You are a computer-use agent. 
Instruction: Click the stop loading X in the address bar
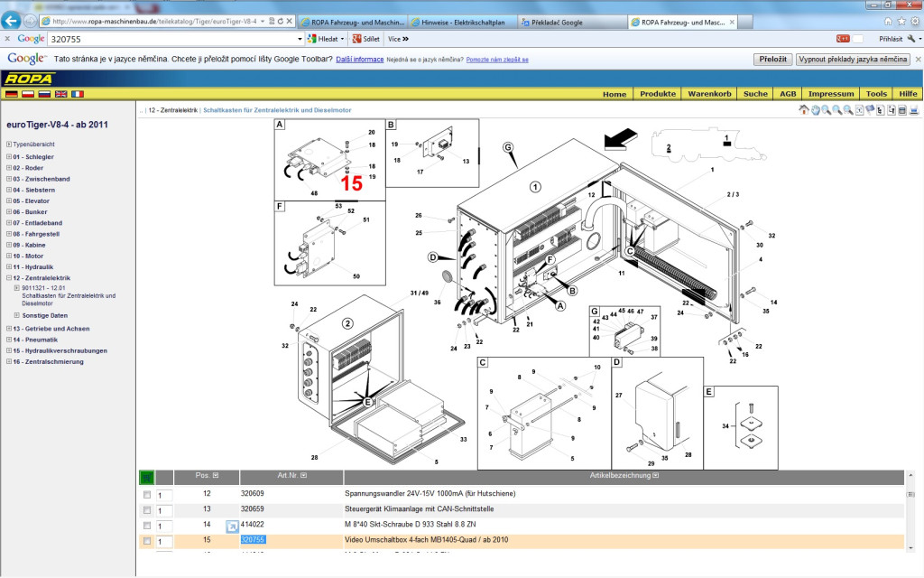click(x=290, y=22)
